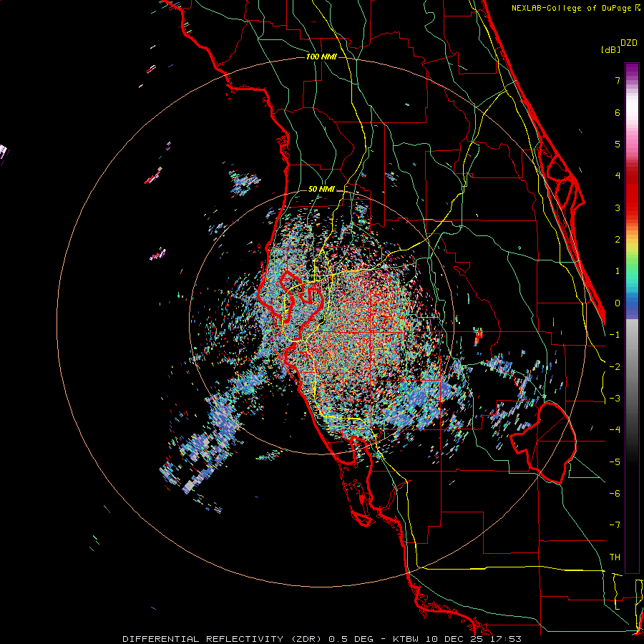Click the -5 dB label on the legend
Viewport: 644px width, 644px height.
point(615,462)
